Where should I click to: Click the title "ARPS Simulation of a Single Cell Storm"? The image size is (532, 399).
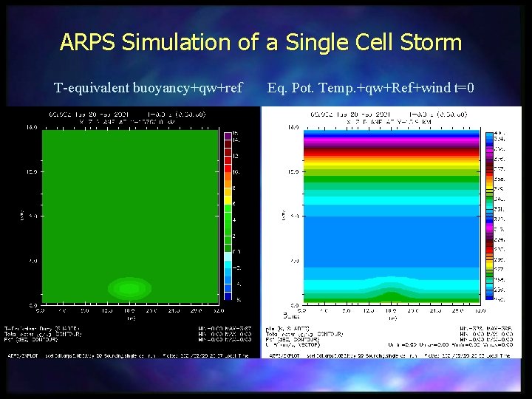(261, 42)
